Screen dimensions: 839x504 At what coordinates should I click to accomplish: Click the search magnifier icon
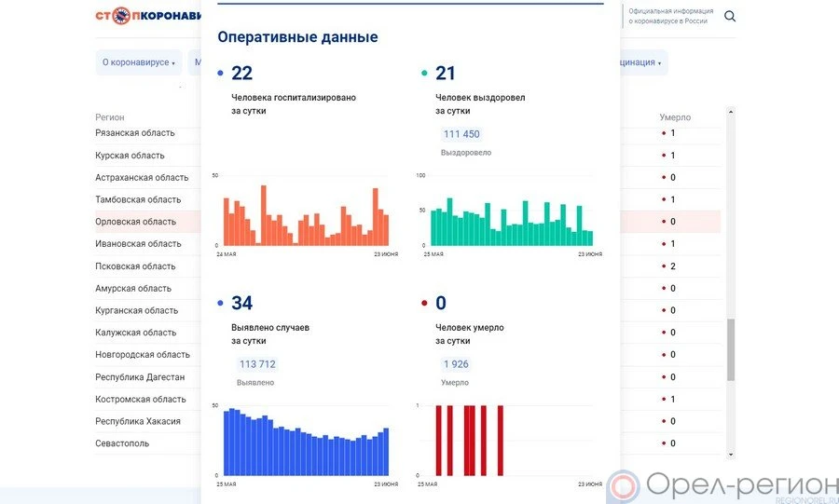730,16
